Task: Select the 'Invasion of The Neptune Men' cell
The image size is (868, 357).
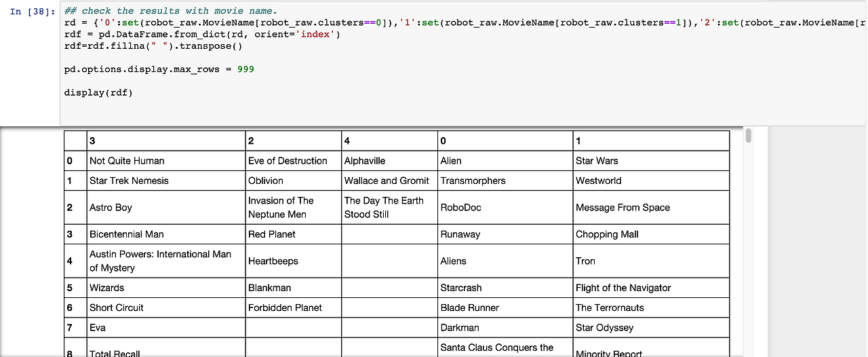Action: (294, 207)
